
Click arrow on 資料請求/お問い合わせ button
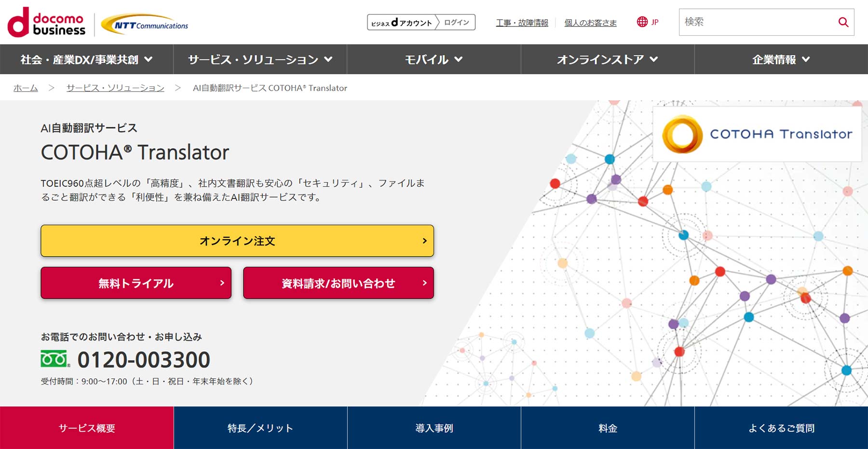tap(424, 283)
